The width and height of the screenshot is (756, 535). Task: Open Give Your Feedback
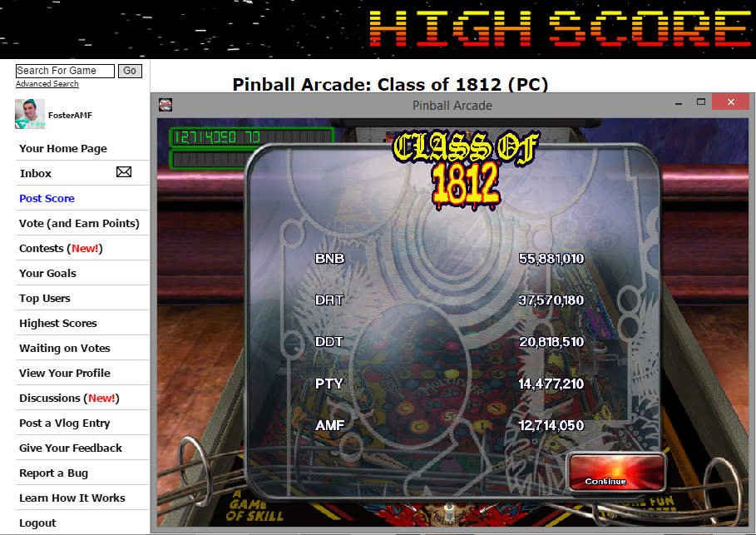tap(71, 448)
